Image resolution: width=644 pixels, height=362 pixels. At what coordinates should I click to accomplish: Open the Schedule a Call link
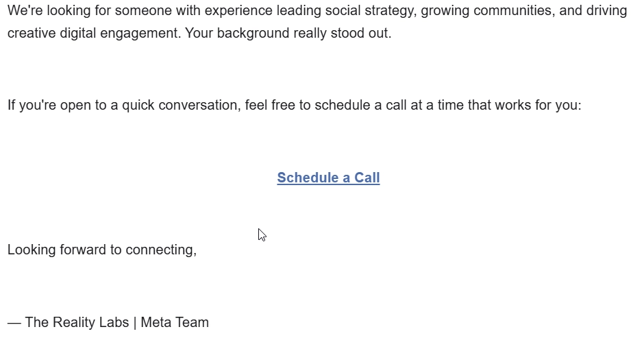pyautogui.click(x=328, y=178)
